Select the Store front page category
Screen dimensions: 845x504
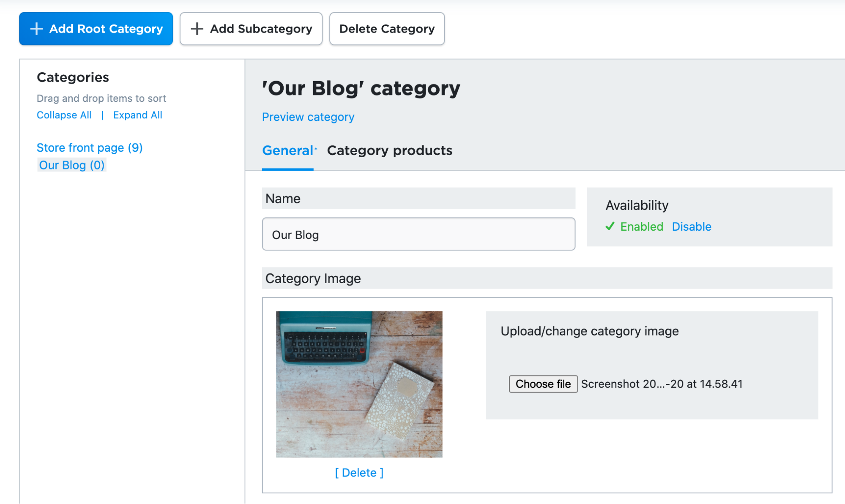click(x=89, y=147)
